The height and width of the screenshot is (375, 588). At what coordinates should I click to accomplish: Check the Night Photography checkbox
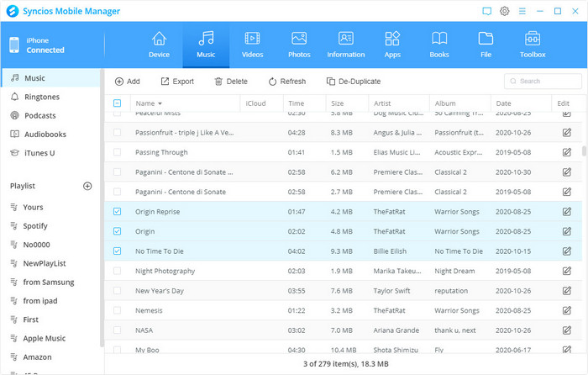[117, 271]
